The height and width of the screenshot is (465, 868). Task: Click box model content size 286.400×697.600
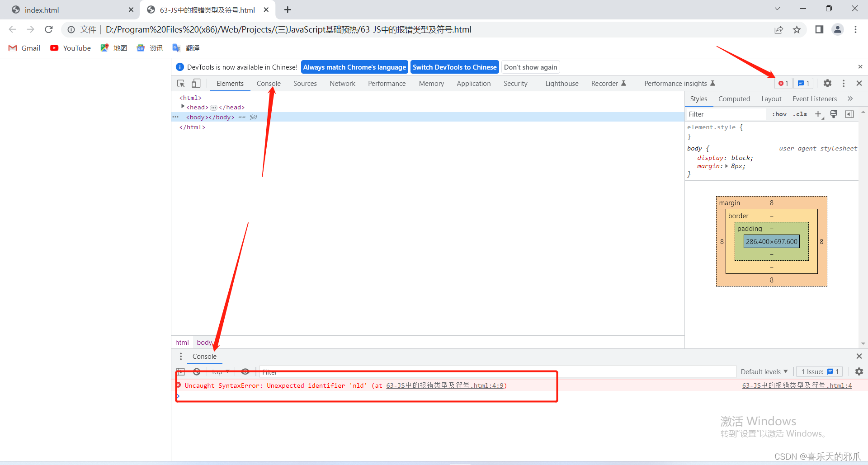click(772, 242)
